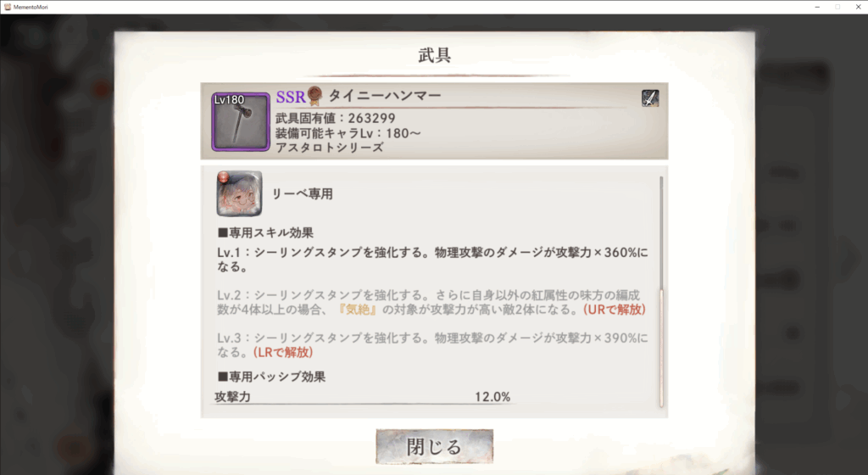This screenshot has height=475, width=868.
Task: Click the sword weapon-type icon
Action: click(650, 98)
